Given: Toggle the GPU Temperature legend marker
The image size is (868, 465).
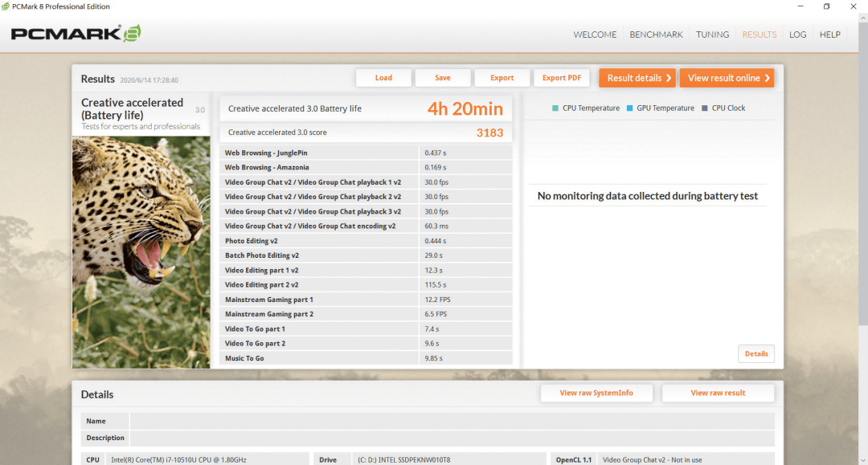Looking at the screenshot, I should coord(629,108).
